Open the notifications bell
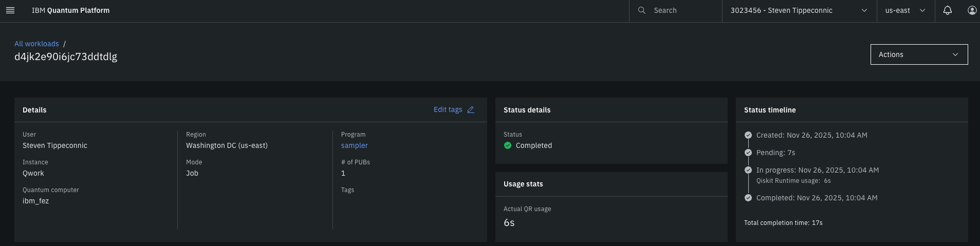 tap(947, 10)
